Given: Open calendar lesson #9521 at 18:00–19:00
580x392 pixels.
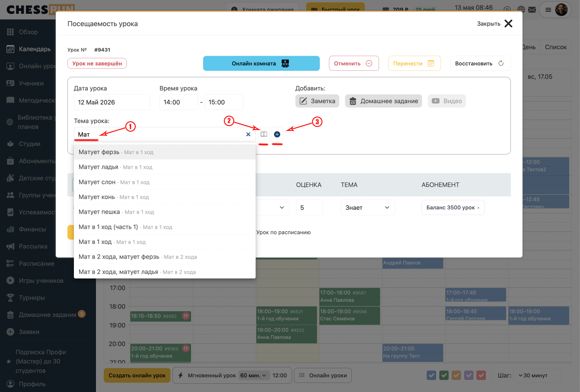Looking at the screenshot, I should (x=287, y=315).
